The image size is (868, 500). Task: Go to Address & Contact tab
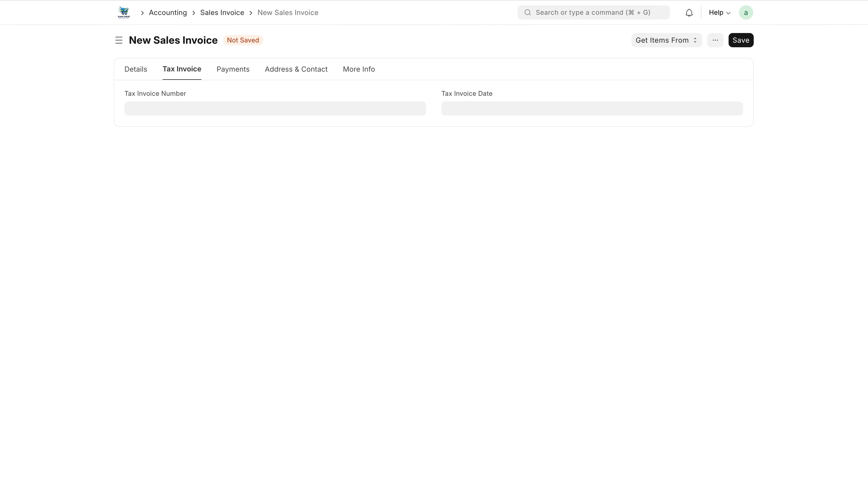[x=296, y=69]
